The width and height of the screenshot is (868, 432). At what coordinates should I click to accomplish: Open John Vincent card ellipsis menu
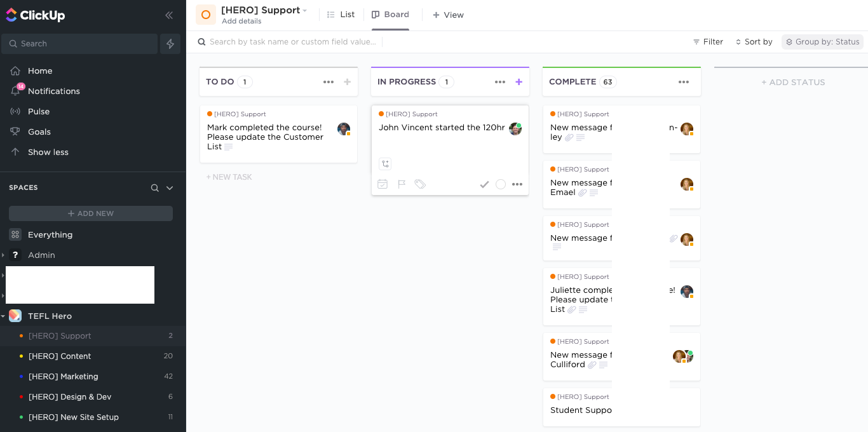(x=517, y=184)
